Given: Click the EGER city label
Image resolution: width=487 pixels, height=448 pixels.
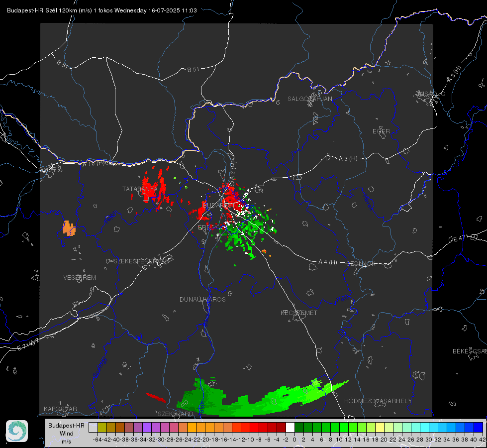Looking at the screenshot, I should coord(381,131).
